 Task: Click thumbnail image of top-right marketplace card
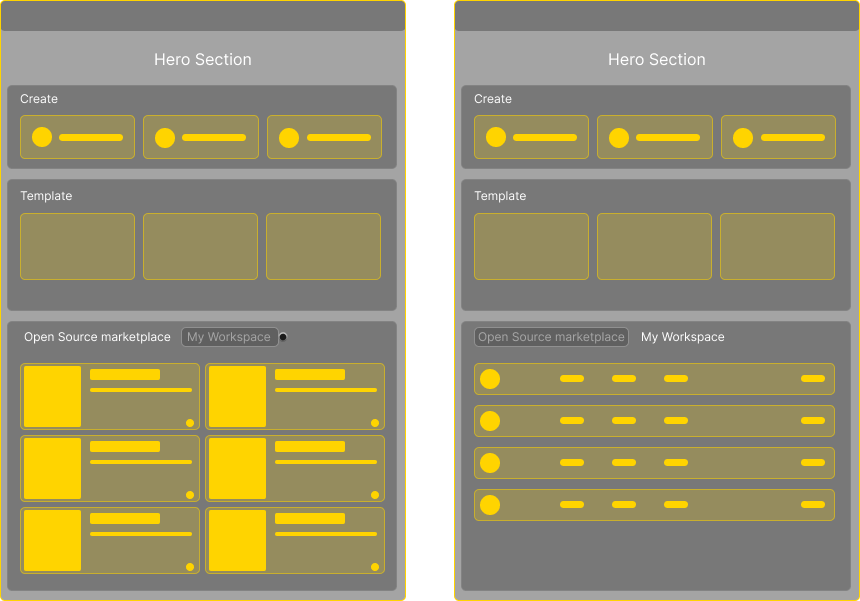(x=237, y=397)
